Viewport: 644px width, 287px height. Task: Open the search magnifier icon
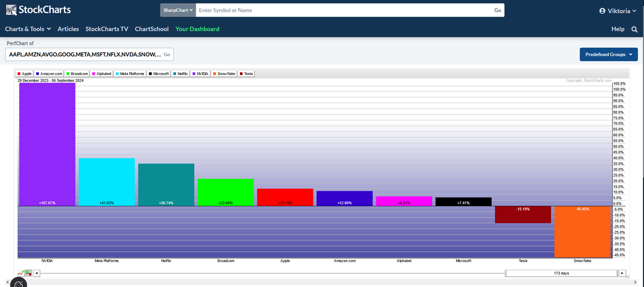point(634,29)
